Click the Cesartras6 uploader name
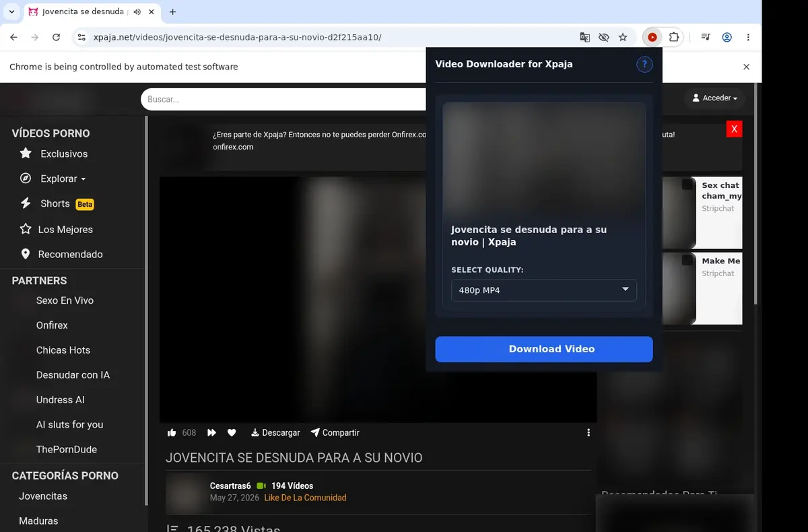Image resolution: width=808 pixels, height=532 pixels. [230, 486]
